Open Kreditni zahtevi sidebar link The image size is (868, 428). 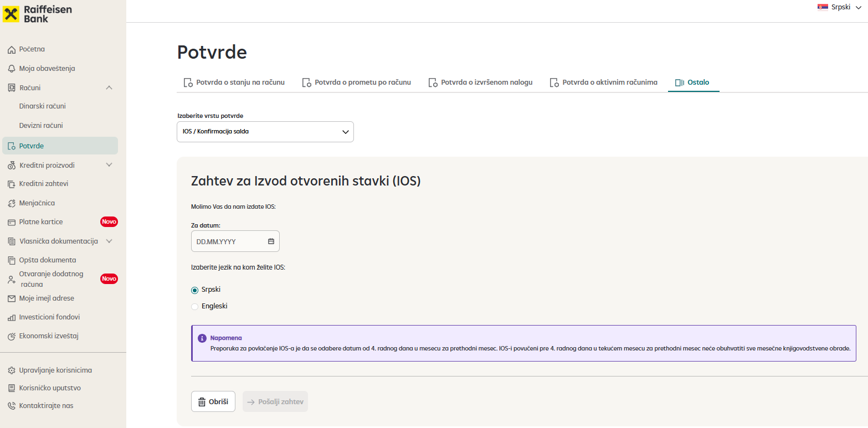click(44, 184)
